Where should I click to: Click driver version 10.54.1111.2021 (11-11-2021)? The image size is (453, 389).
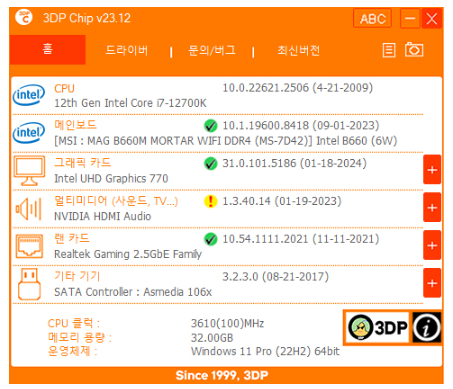coord(301,239)
